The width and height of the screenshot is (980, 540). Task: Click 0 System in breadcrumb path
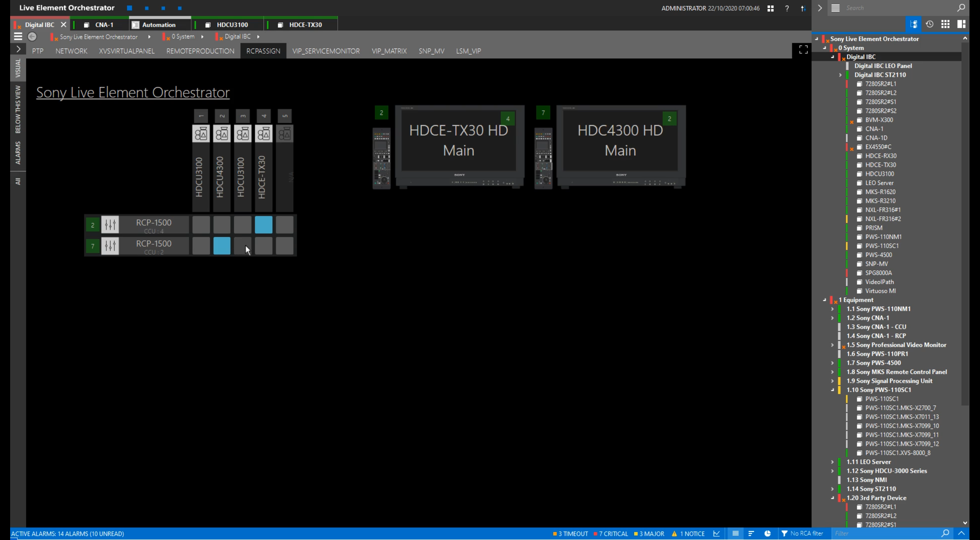point(183,37)
